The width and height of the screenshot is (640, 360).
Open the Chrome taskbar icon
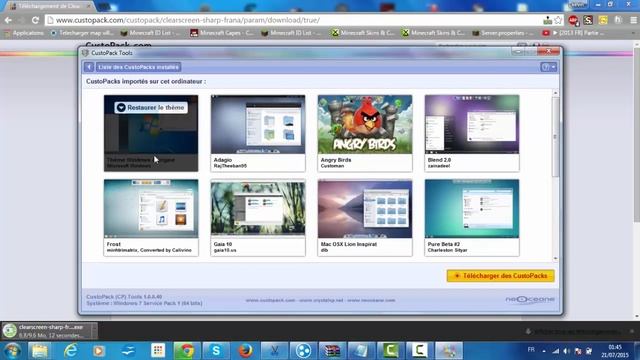point(187,351)
